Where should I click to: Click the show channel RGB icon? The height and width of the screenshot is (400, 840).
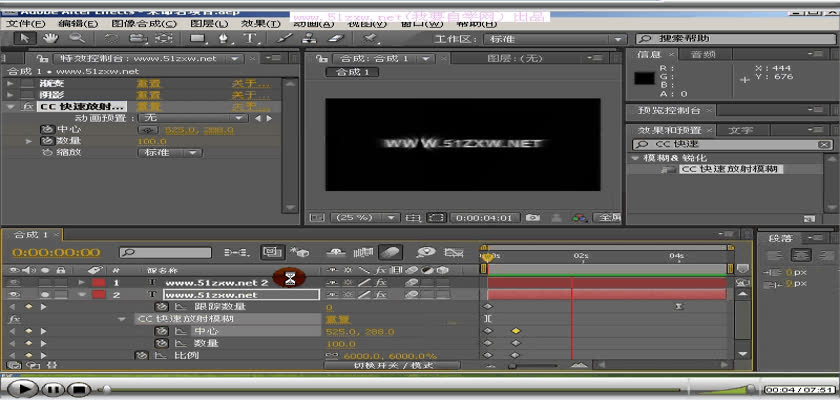point(579,218)
